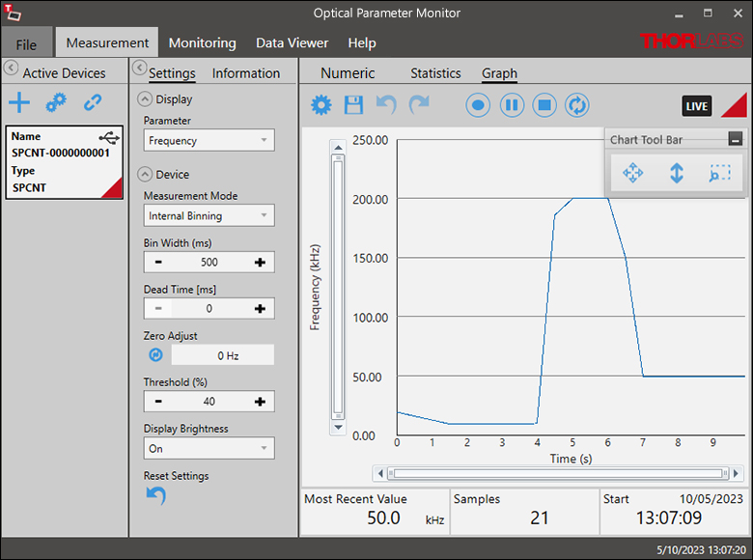Start recording with the record button
Screen dimensions: 753x560
478,105
